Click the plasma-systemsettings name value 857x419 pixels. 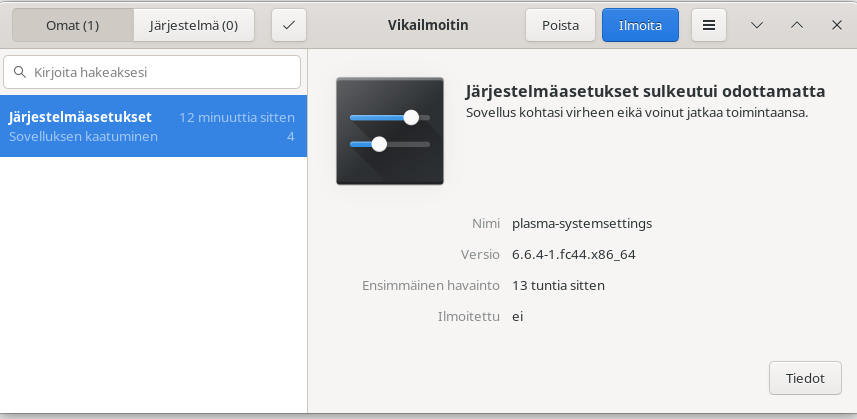[582, 223]
